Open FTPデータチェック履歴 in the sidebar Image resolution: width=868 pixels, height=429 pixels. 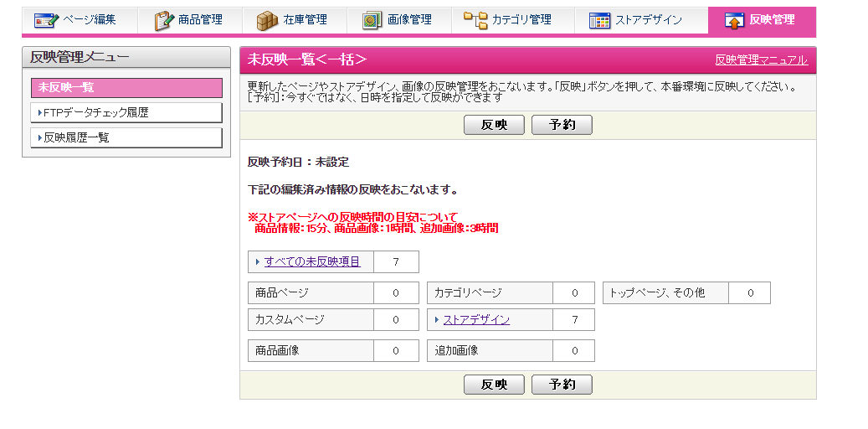coord(126,112)
